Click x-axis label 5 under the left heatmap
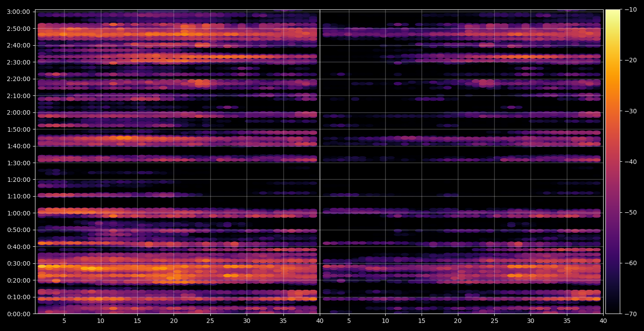 click(x=64, y=321)
